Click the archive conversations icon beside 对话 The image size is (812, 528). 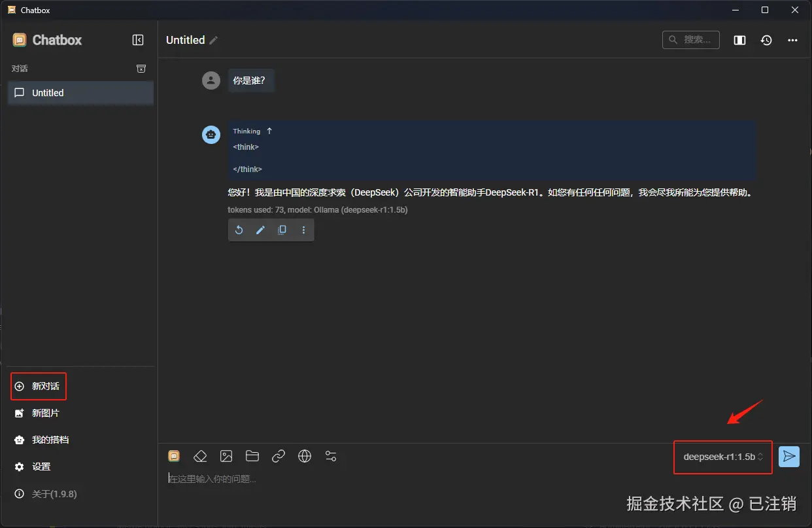click(141, 69)
